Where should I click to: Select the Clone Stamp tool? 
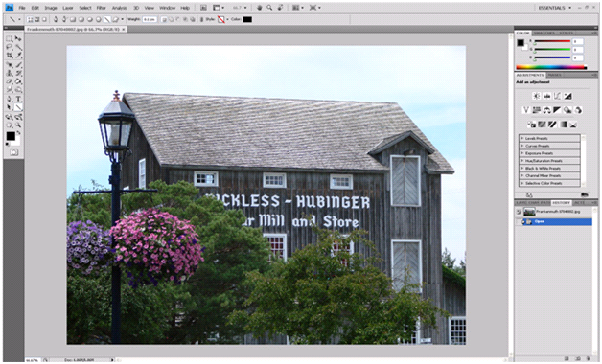[x=10, y=73]
